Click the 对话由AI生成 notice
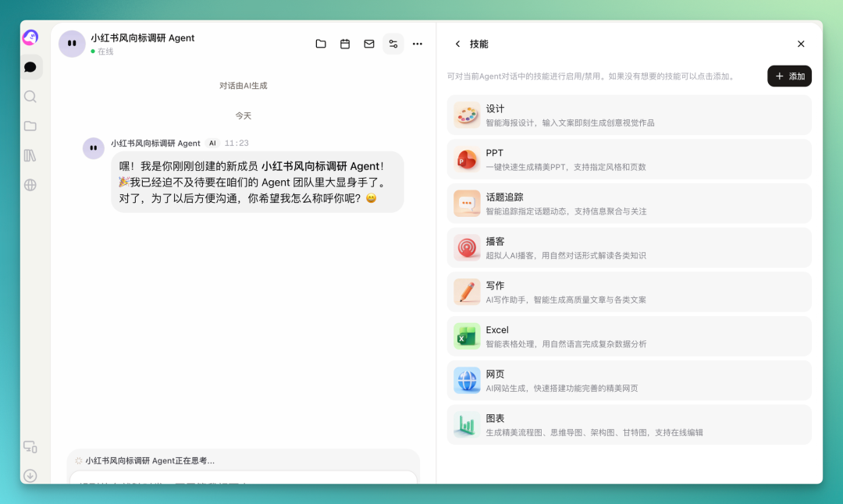This screenshot has height=504, width=843. [243, 86]
